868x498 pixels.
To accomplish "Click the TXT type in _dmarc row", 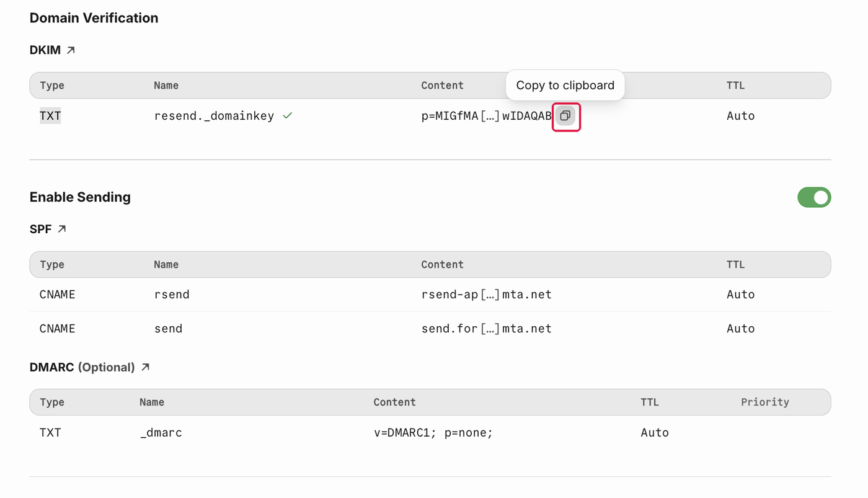I will click(50, 433).
